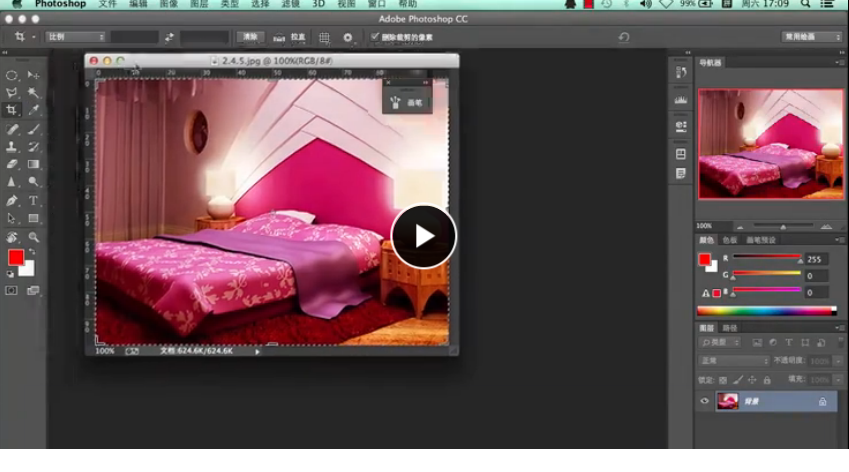This screenshot has width=849, height=472.
Task: Select the Clone Stamp tool
Action: coord(11,147)
